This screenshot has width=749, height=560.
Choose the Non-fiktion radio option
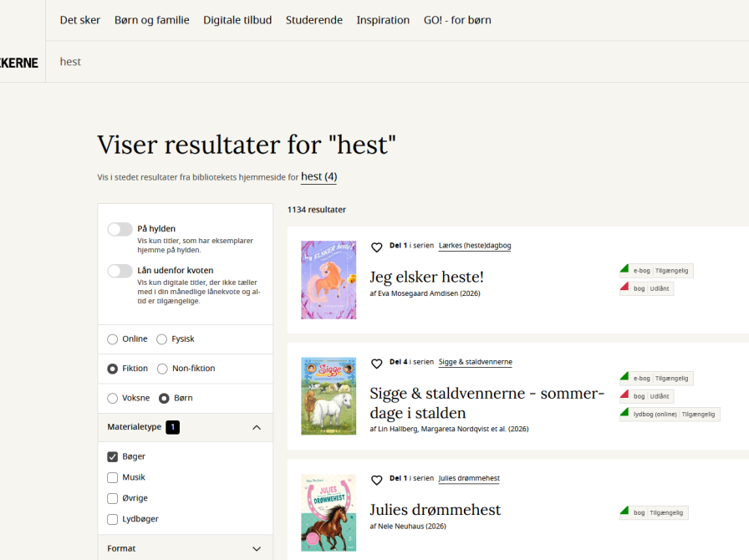(162, 369)
